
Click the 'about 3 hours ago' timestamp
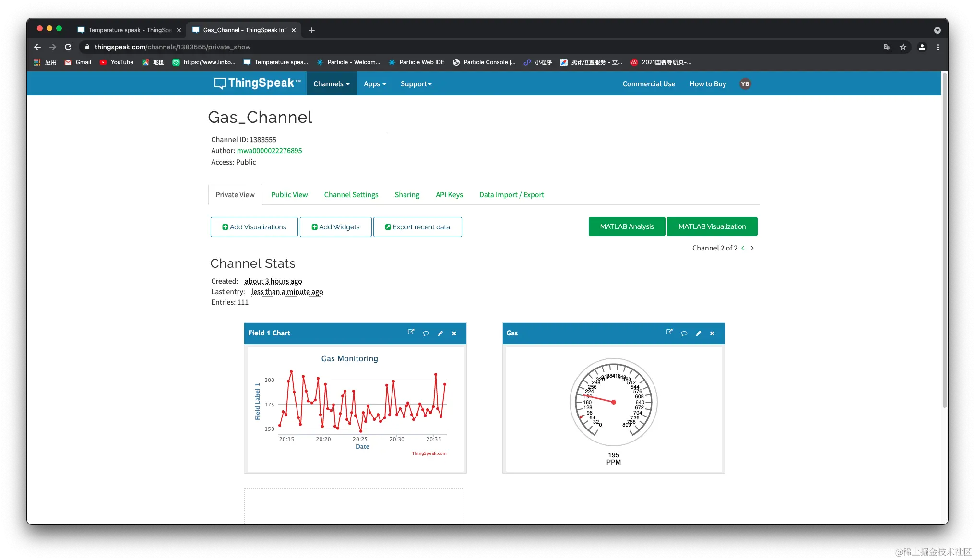tap(273, 281)
